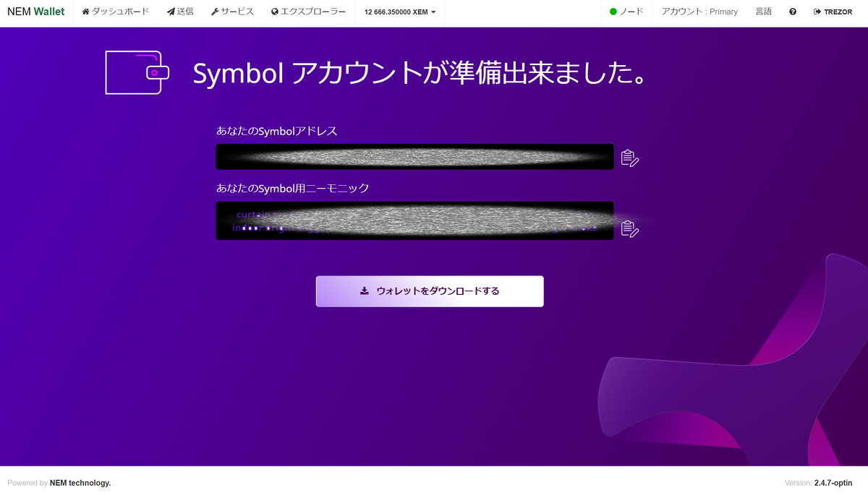Select the Symbol mnemonic field
This screenshot has width=868, height=493.
pos(414,220)
